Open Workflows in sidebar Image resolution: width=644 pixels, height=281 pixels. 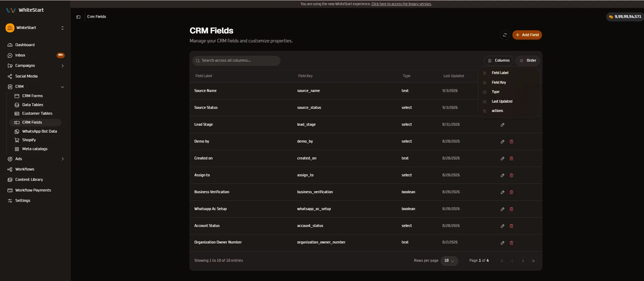[x=25, y=169]
